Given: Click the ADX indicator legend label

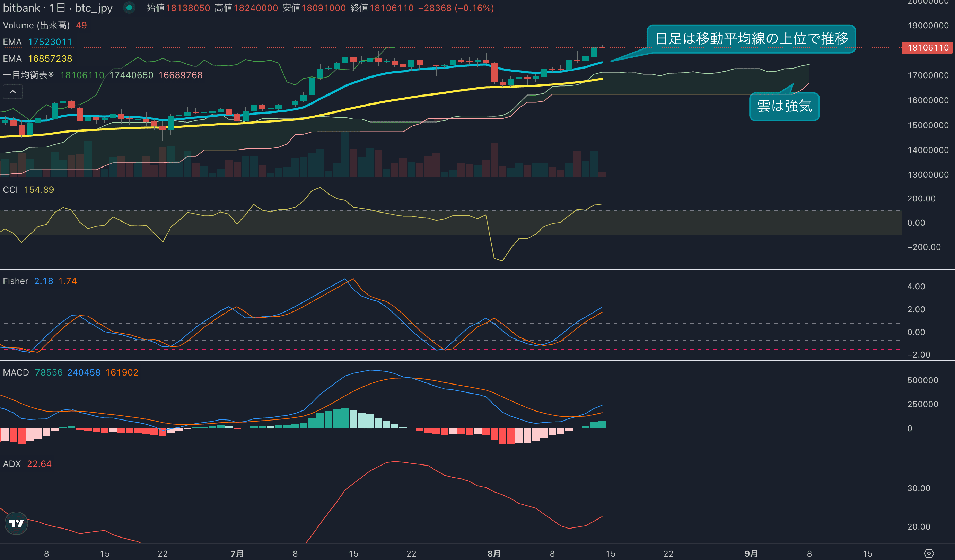Looking at the screenshot, I should (12, 464).
